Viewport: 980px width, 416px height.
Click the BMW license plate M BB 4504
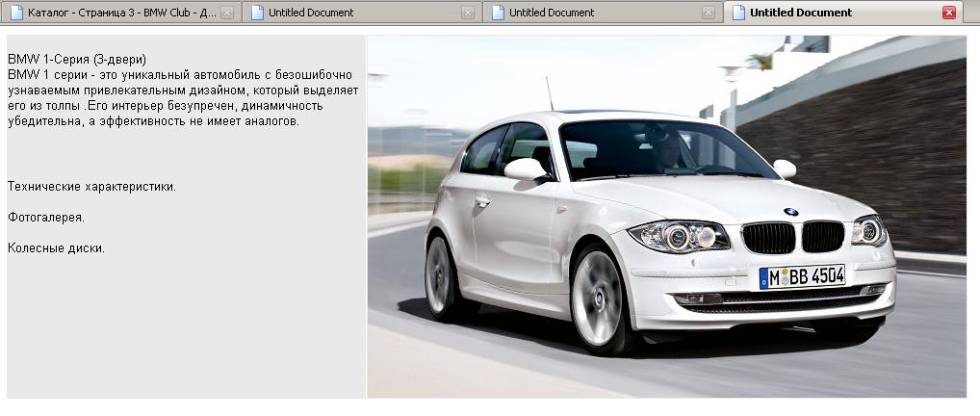click(x=802, y=277)
